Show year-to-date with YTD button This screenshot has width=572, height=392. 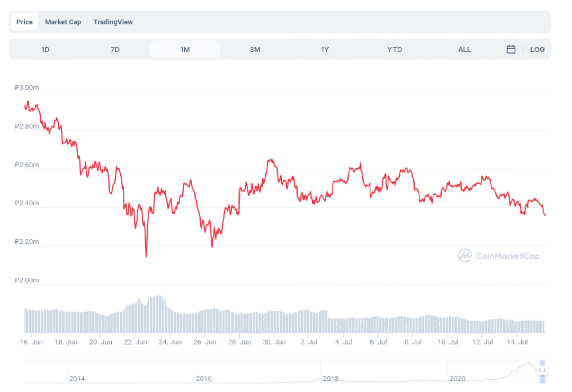tap(395, 49)
